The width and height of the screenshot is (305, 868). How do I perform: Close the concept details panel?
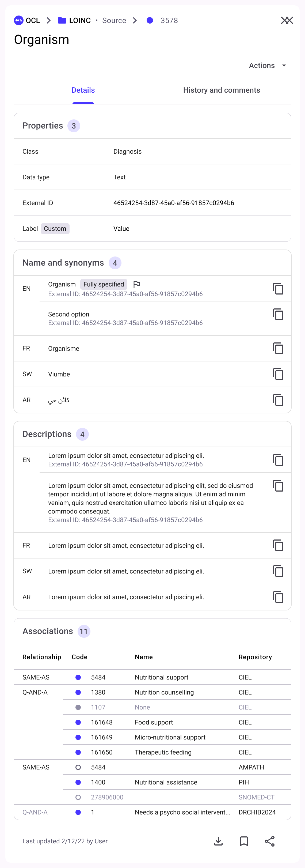click(287, 21)
